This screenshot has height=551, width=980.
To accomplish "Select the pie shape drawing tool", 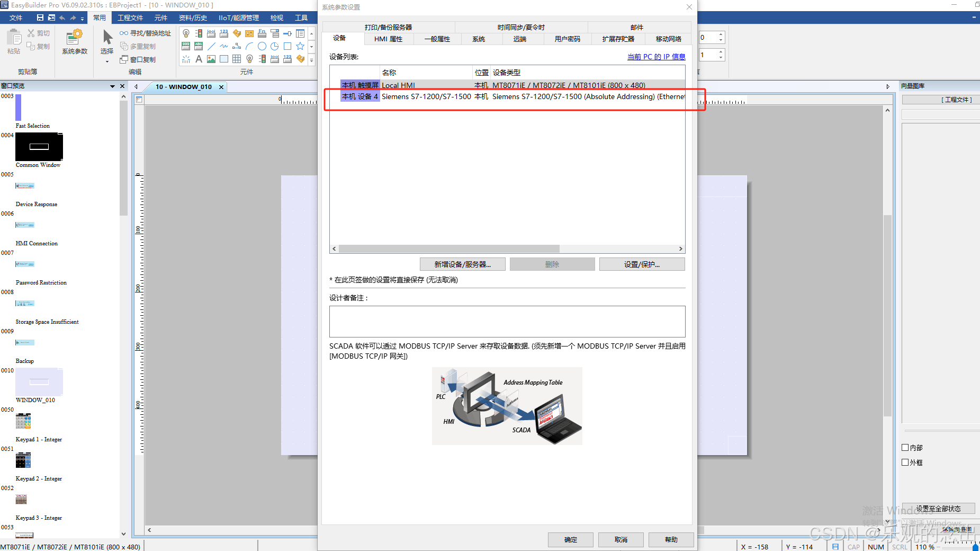I will pos(275,46).
